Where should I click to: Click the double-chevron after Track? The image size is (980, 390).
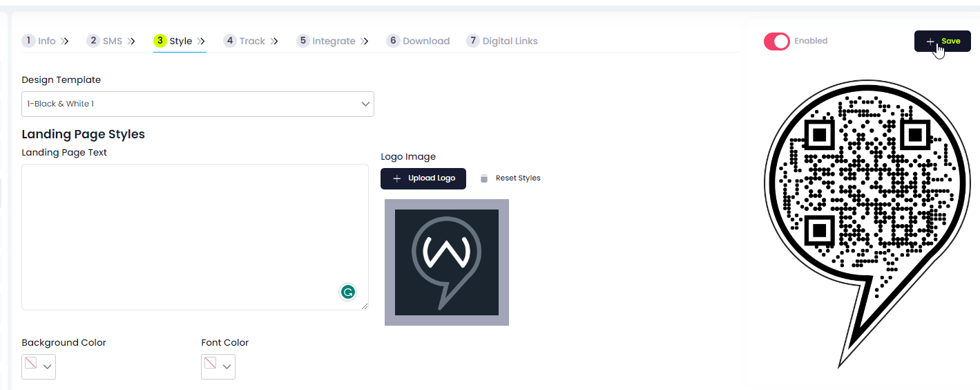pyautogui.click(x=274, y=41)
